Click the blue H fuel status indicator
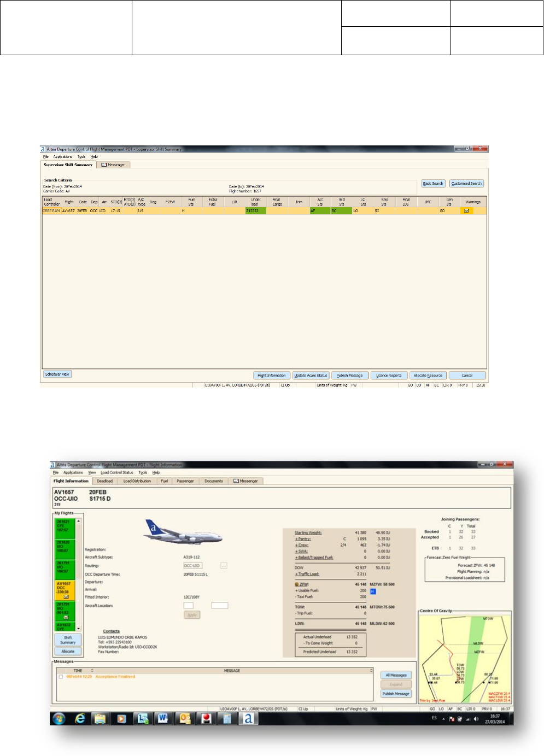 (x=373, y=591)
